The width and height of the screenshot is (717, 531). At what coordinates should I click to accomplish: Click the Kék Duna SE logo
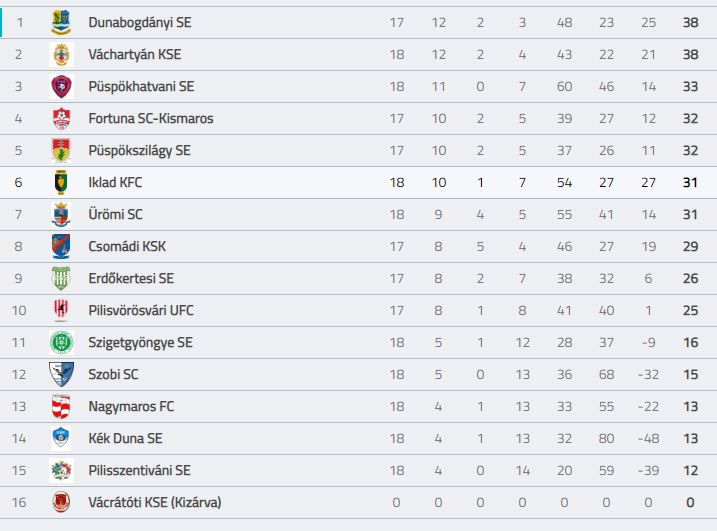point(61,439)
